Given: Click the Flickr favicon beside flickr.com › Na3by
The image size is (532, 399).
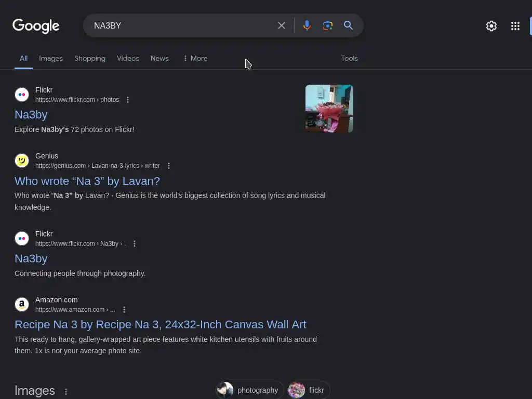Looking at the screenshot, I should coord(22,238).
